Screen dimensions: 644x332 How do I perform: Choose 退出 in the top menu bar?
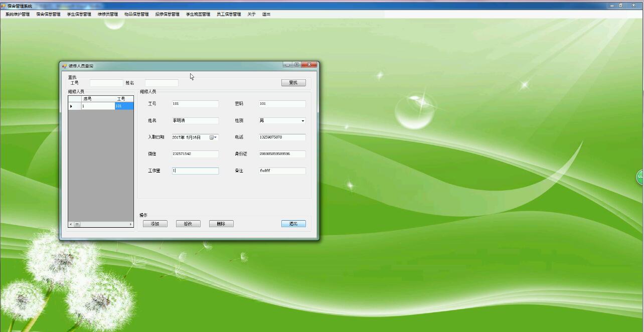coord(266,15)
